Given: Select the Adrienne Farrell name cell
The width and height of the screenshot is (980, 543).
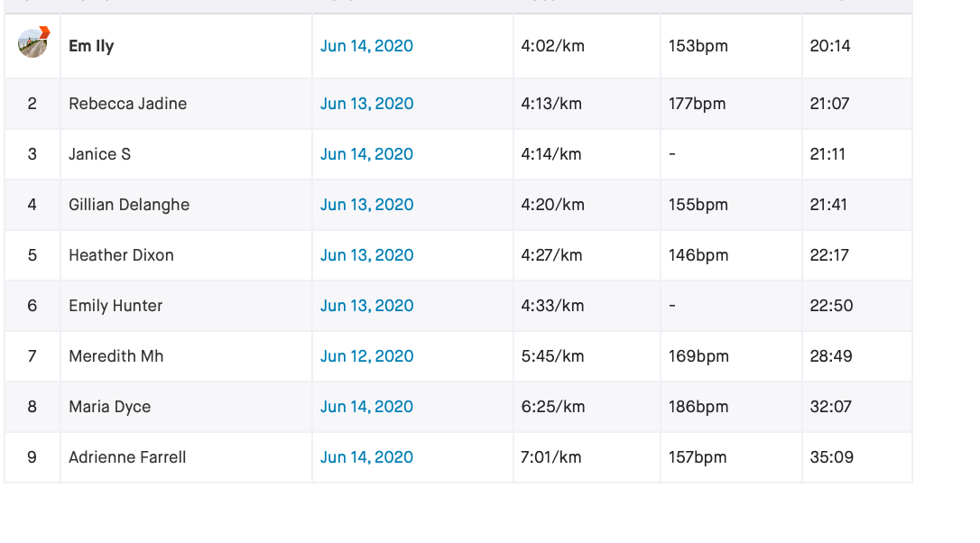Looking at the screenshot, I should click(x=186, y=458).
